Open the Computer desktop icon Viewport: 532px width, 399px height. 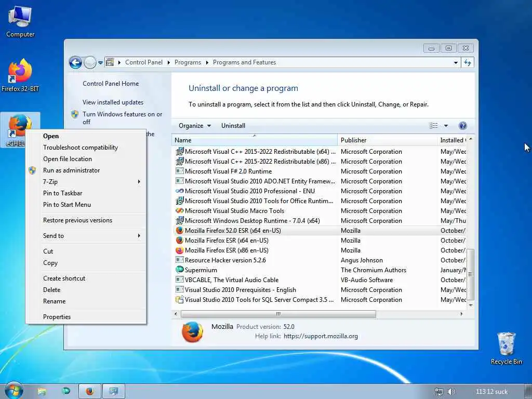(20, 22)
